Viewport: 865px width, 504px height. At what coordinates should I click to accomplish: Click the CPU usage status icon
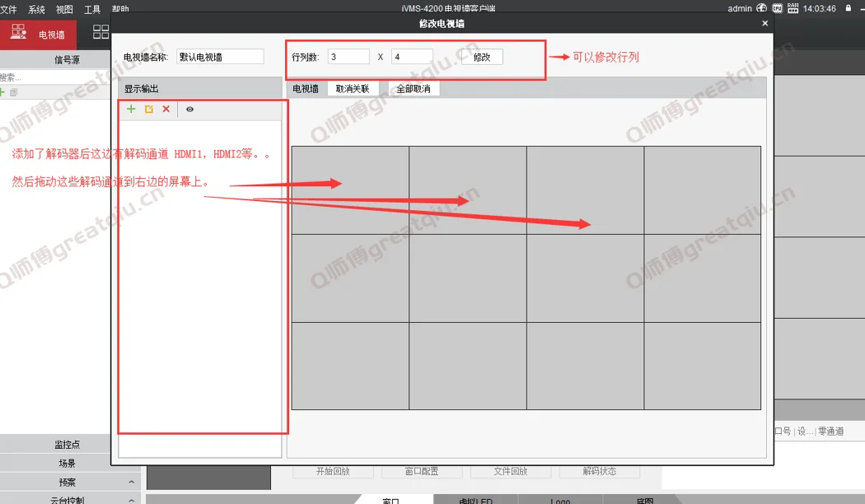tap(777, 8)
